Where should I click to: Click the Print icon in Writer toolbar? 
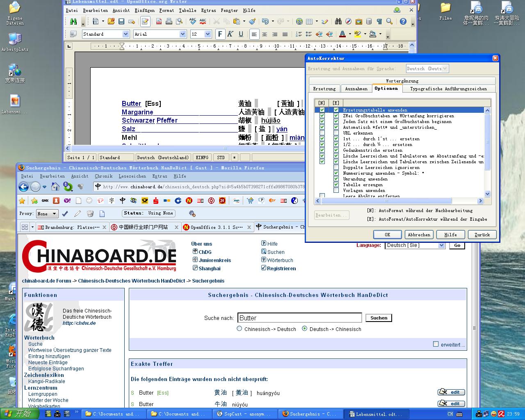tap(169, 21)
